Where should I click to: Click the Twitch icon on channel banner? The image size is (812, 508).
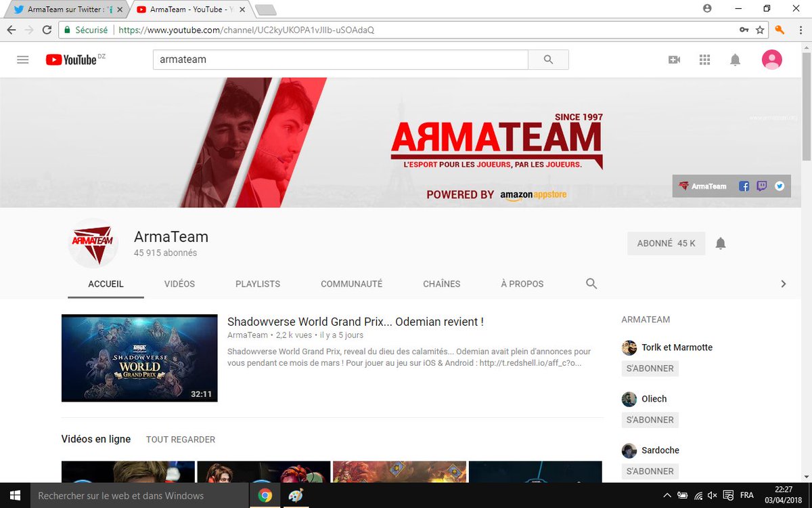click(x=762, y=186)
